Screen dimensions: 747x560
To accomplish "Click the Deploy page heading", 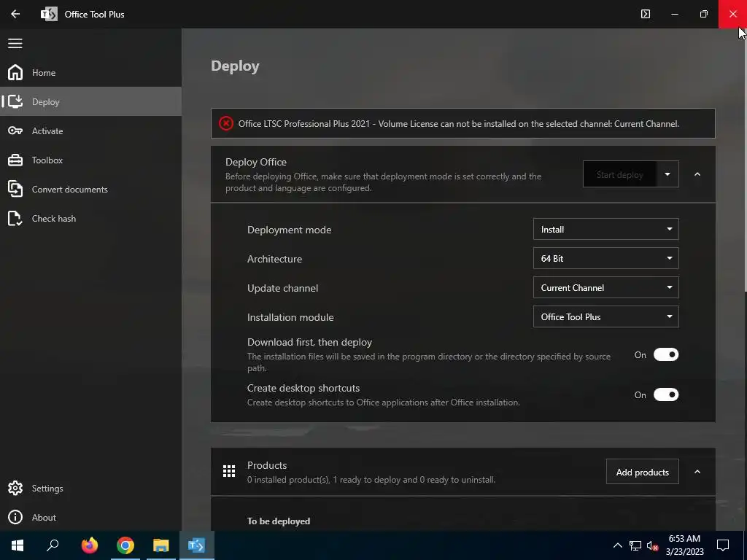I will pyautogui.click(x=236, y=66).
